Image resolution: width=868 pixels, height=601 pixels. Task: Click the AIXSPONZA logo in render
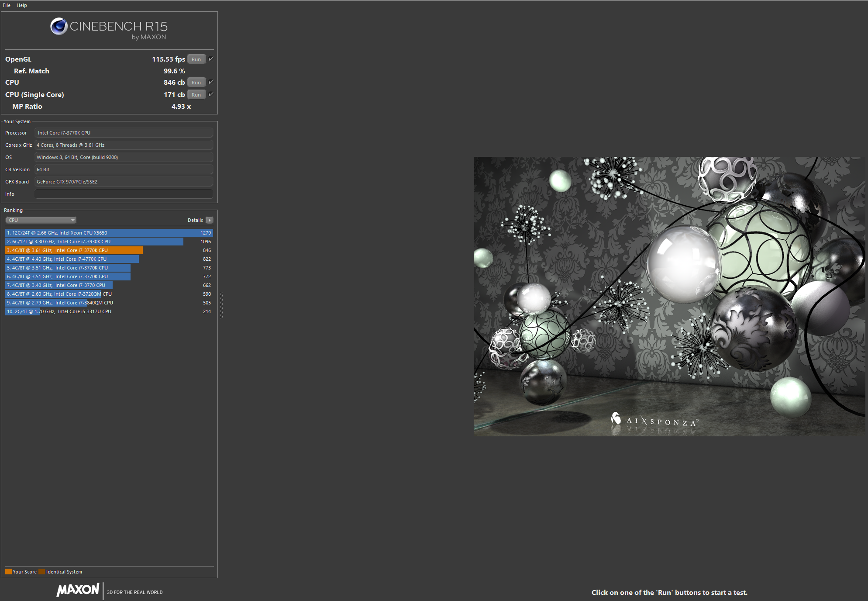654,421
